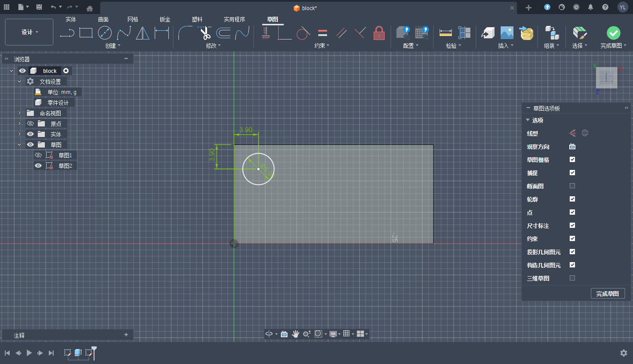Click the 完成草图 button in sketch palette

608,294
